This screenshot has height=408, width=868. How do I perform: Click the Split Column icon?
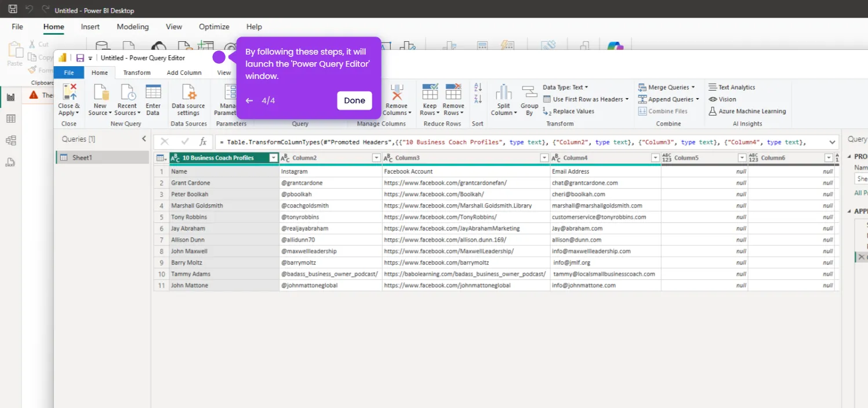click(503, 92)
